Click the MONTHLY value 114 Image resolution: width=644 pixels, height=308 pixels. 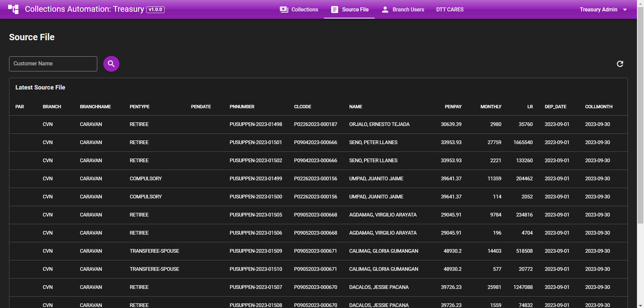pyautogui.click(x=497, y=197)
